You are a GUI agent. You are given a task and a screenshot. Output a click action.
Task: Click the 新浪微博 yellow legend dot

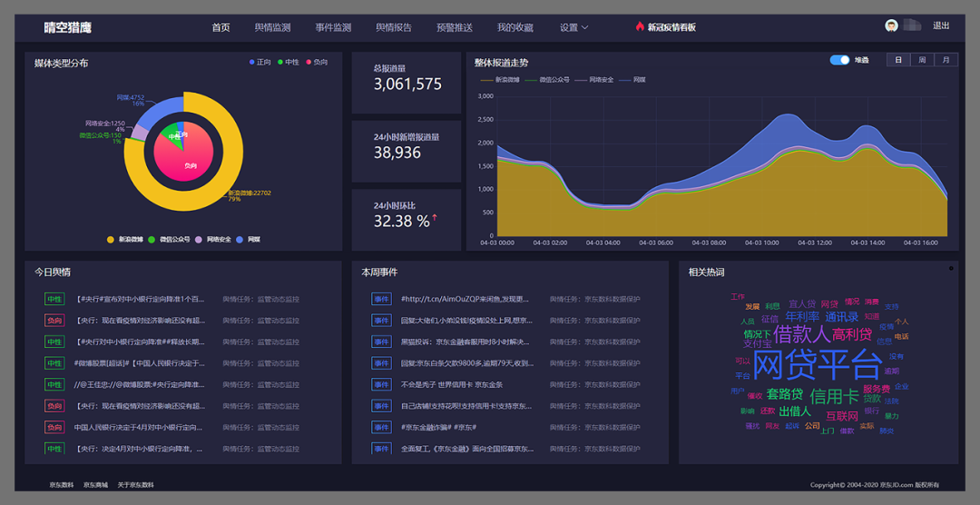pyautogui.click(x=111, y=239)
